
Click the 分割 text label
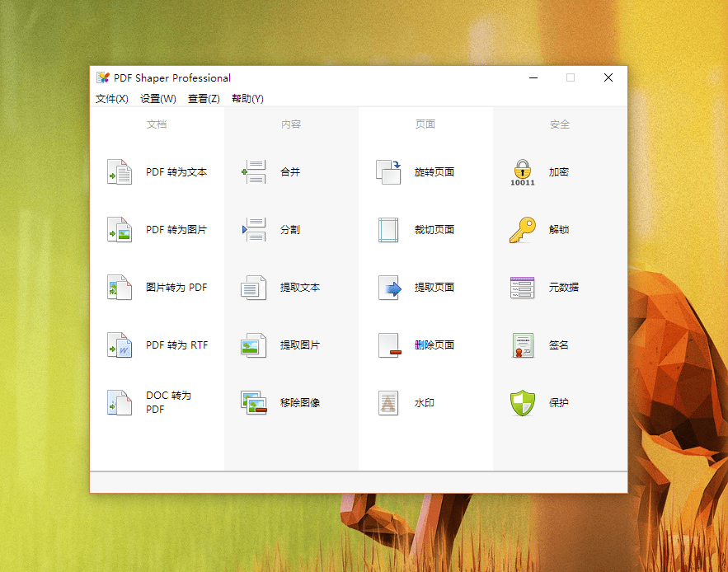click(x=290, y=229)
